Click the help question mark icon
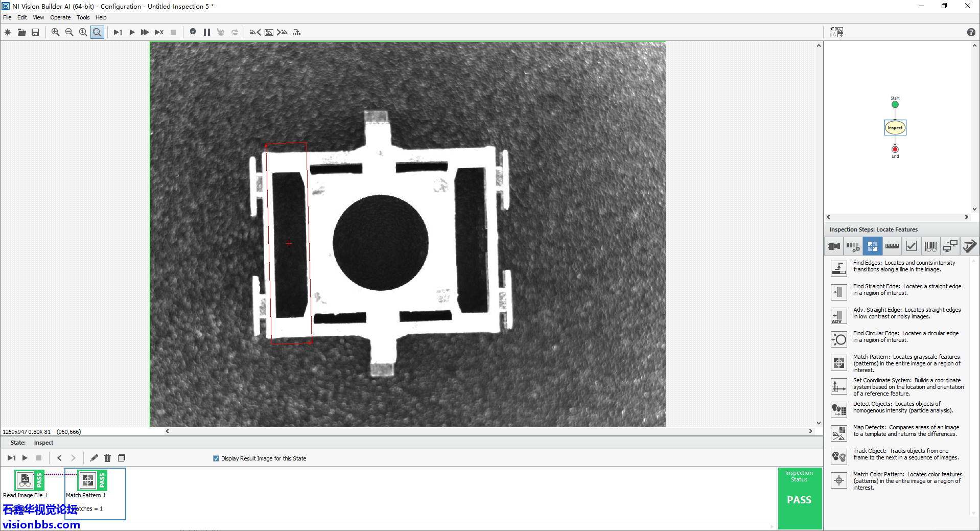 point(971,32)
